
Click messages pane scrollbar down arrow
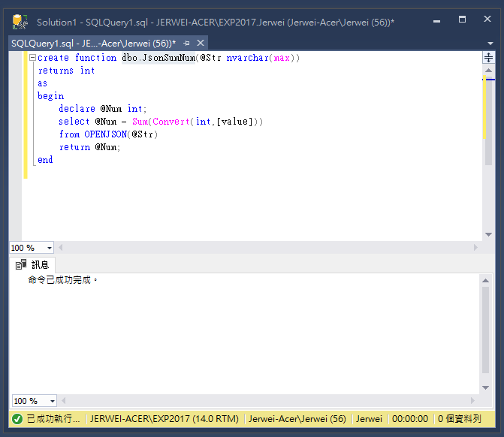click(x=486, y=387)
